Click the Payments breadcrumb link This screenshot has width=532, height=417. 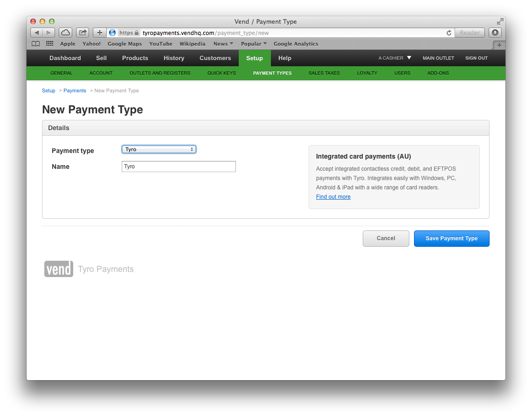coord(75,90)
